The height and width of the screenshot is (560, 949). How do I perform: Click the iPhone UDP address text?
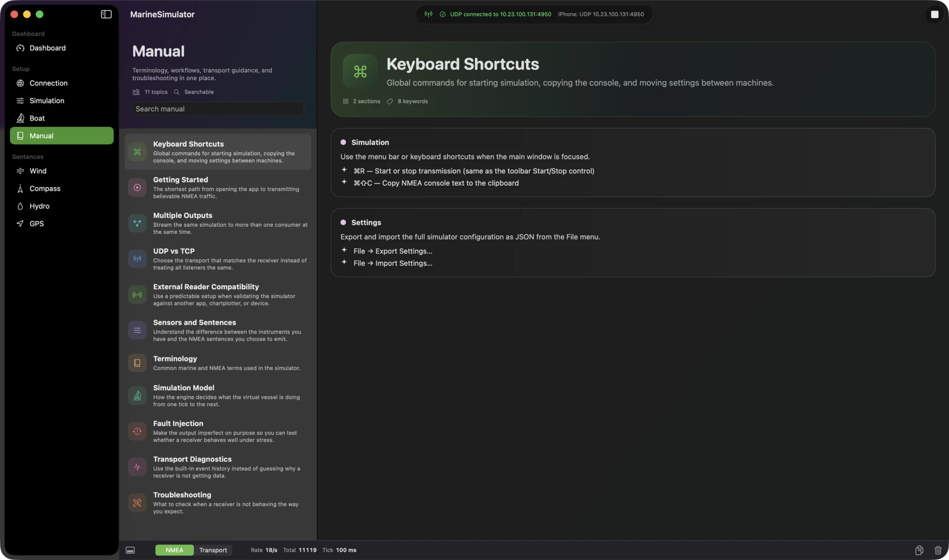(x=601, y=14)
